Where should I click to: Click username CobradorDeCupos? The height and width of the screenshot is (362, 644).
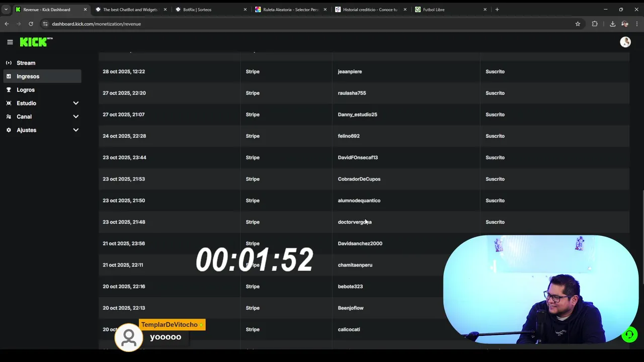pyautogui.click(x=359, y=179)
